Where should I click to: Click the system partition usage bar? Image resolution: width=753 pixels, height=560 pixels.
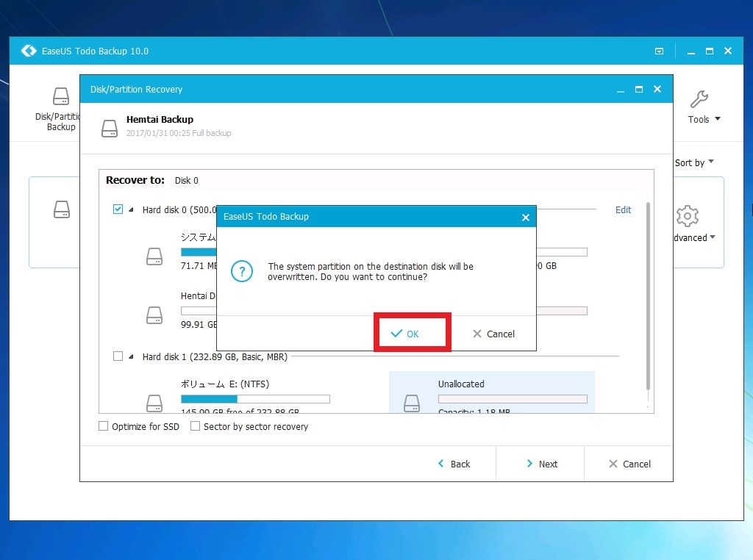tap(199, 252)
